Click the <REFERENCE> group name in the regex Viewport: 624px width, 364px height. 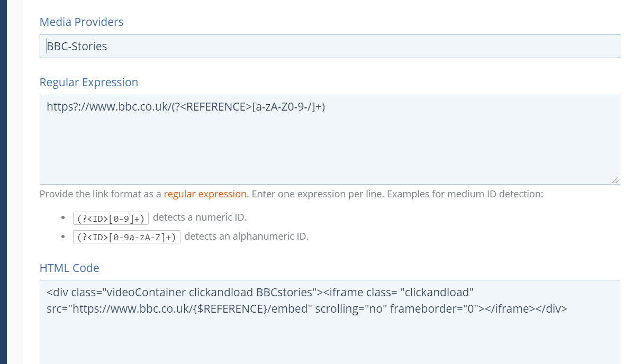tap(216, 107)
